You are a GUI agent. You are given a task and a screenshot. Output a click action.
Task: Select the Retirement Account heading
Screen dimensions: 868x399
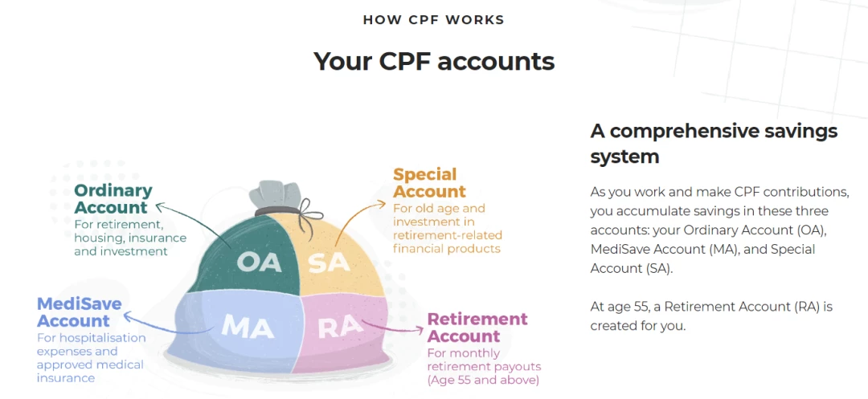click(477, 328)
